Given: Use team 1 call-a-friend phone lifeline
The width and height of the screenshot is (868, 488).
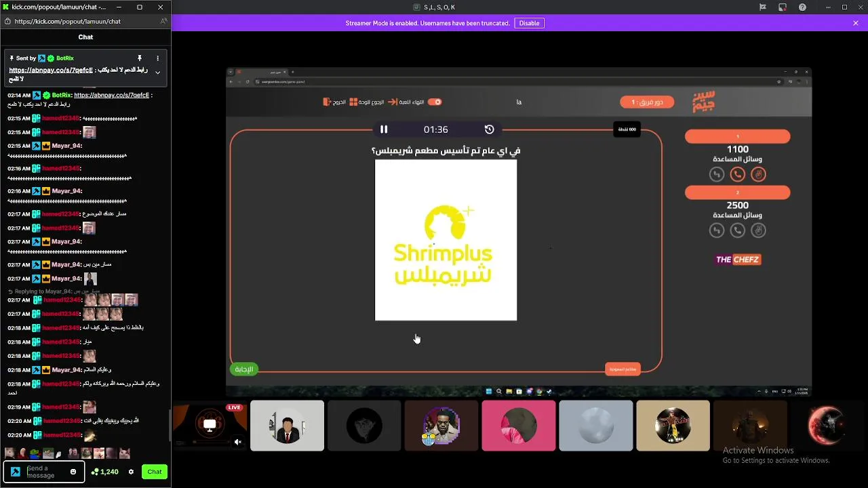Looking at the screenshot, I should pos(738,174).
